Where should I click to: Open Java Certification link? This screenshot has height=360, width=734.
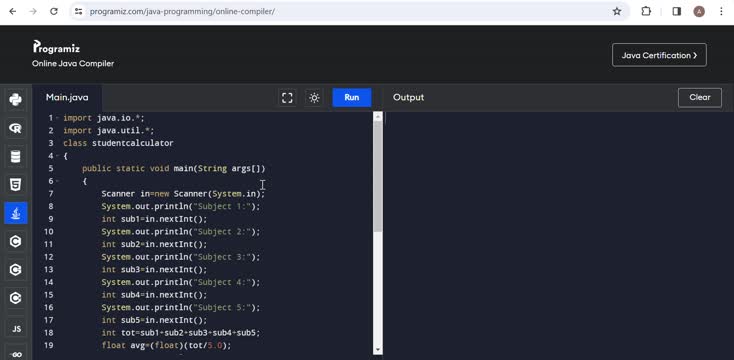659,55
